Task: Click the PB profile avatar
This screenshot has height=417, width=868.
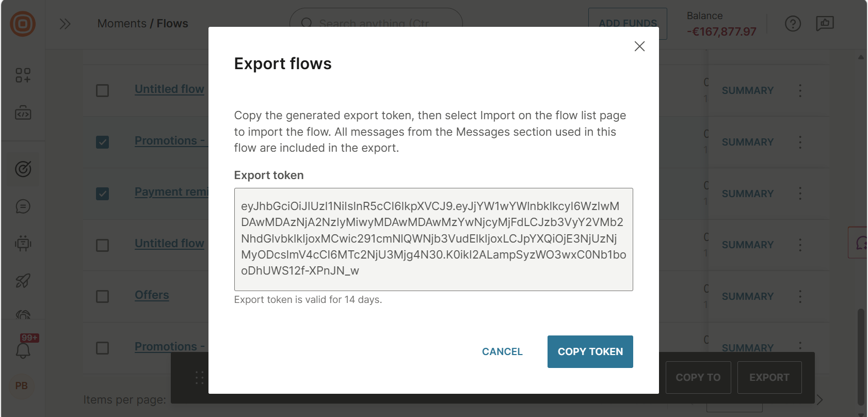Action: [x=21, y=386]
